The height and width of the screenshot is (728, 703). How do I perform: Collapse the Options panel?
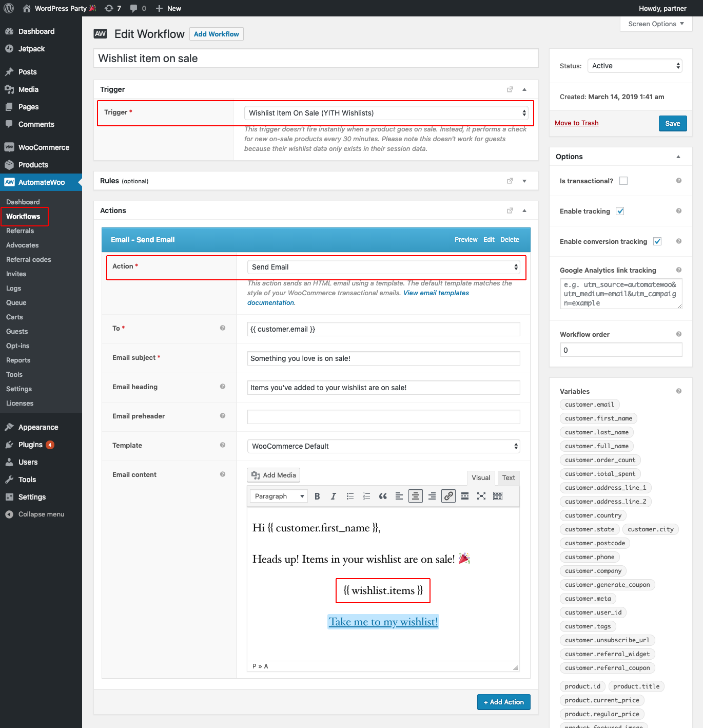[678, 157]
